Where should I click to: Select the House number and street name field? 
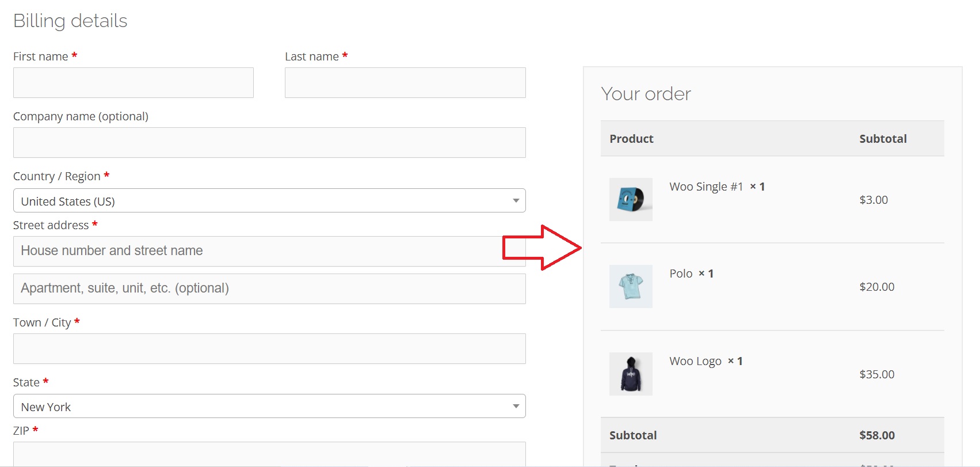coord(269,251)
